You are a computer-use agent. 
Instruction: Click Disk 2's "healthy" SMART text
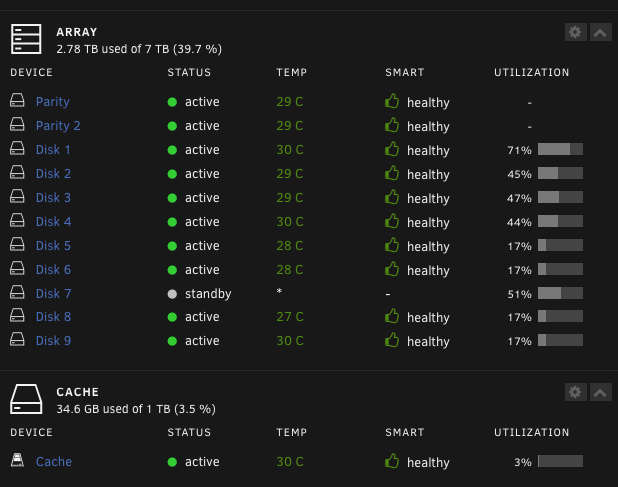pyautogui.click(x=428, y=175)
